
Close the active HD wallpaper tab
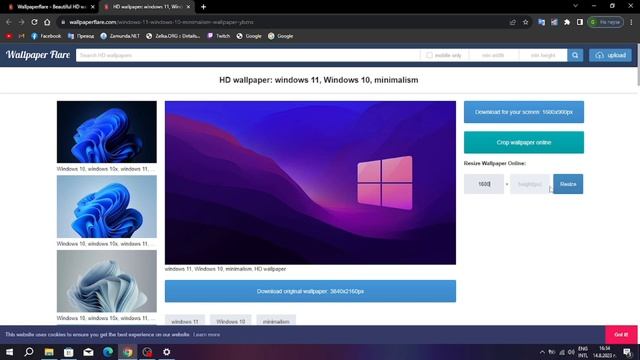coord(188,7)
